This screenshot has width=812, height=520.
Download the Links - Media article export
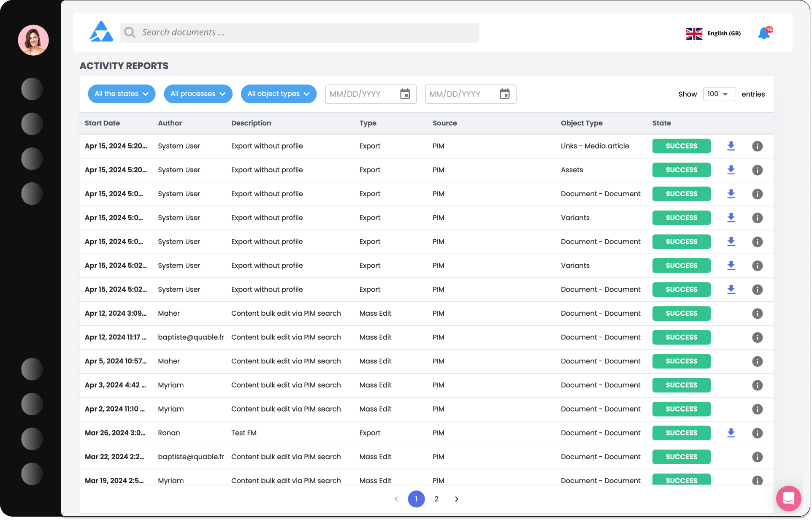click(731, 146)
